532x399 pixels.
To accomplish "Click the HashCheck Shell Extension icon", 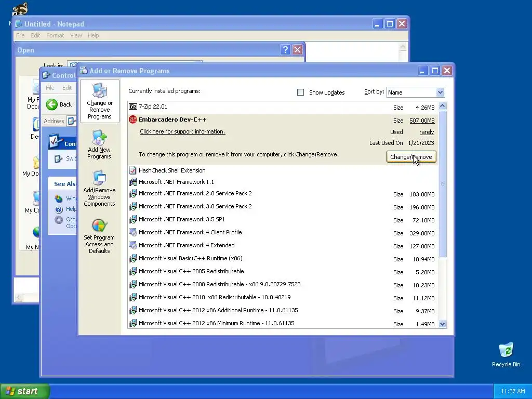I will click(x=133, y=170).
